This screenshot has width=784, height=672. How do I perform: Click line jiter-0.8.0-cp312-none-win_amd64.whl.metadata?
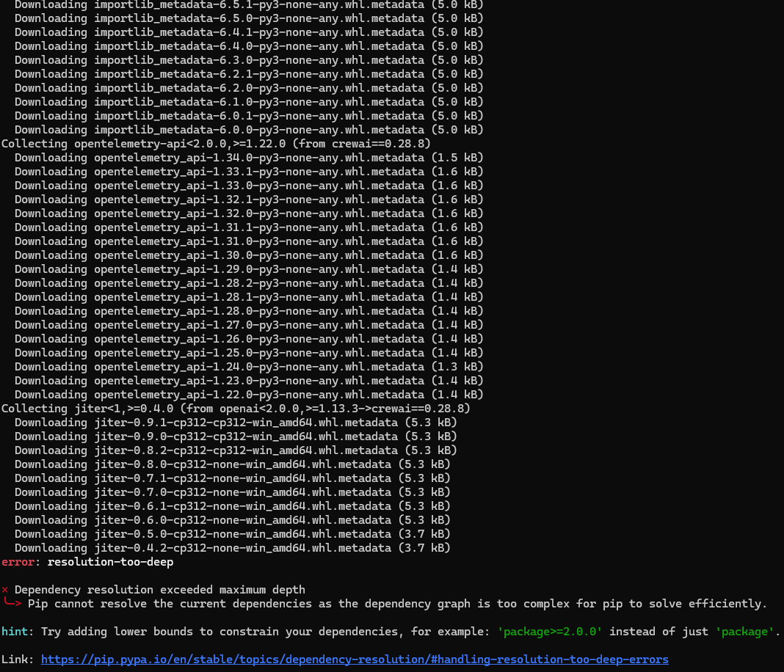pos(233,464)
